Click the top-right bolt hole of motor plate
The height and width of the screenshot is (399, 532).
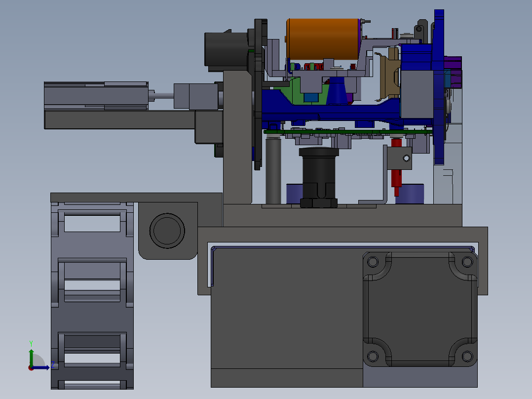click(x=467, y=262)
